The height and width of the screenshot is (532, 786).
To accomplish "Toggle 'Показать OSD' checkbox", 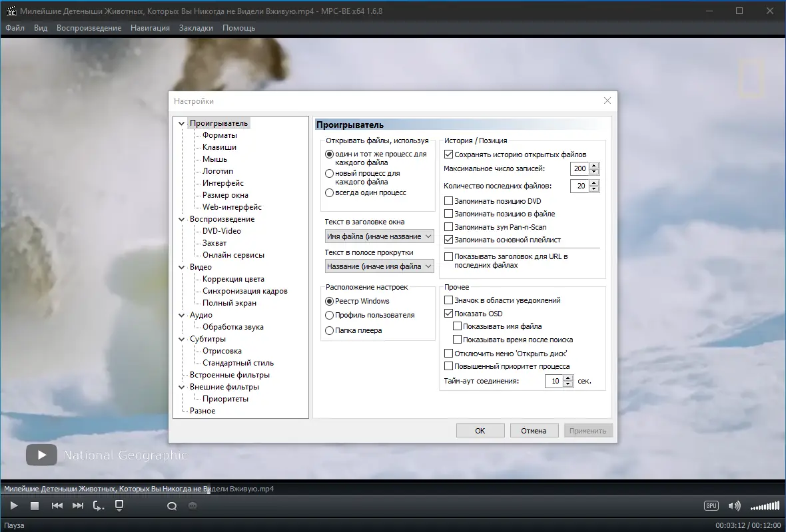I will coord(449,314).
